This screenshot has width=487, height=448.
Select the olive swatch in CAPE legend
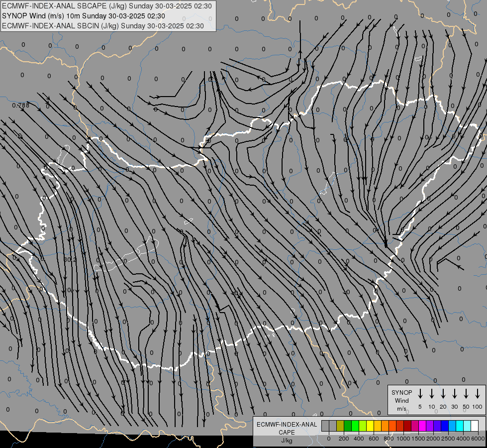(340, 426)
